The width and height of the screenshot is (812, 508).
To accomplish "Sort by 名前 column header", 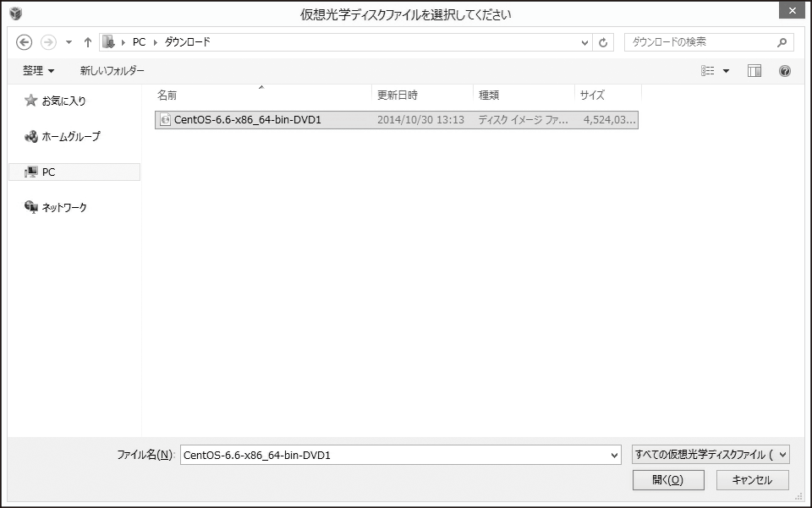I will pos(263,96).
